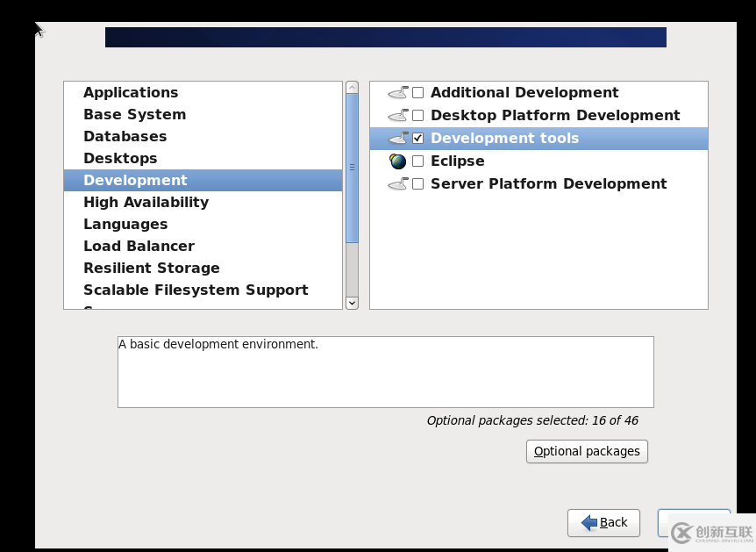The image size is (756, 552).
Task: Select the Desktop Platform Development label
Action: click(555, 115)
